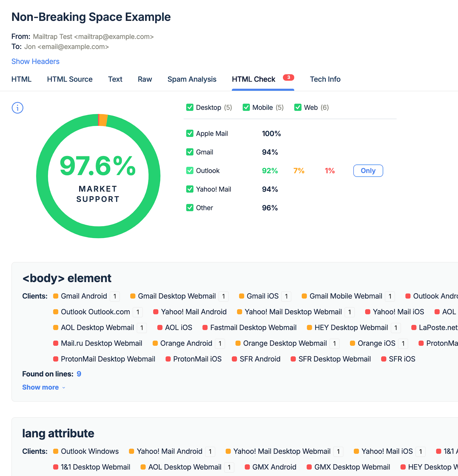The width and height of the screenshot is (458, 476).
Task: Disable the Apple Mail checkbox
Action: (190, 134)
